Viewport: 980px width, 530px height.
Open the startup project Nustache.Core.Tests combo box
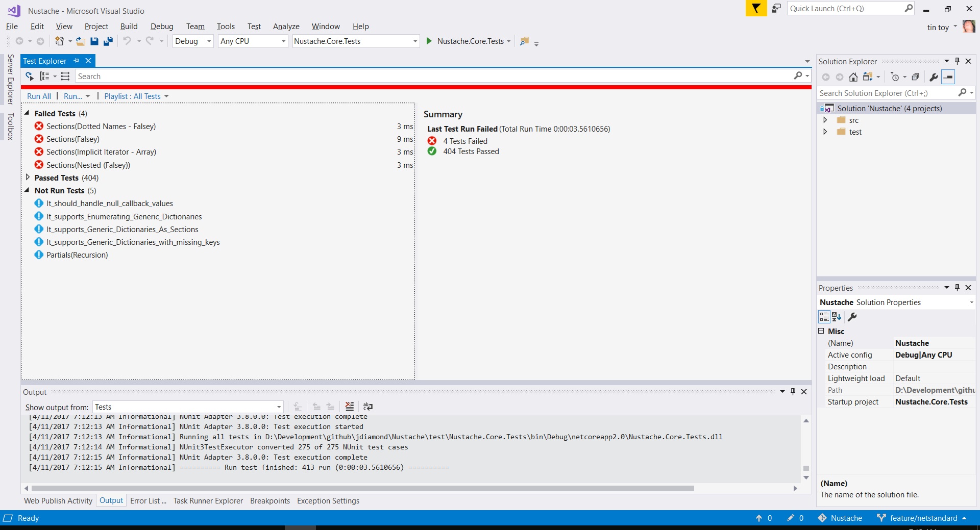(356, 41)
